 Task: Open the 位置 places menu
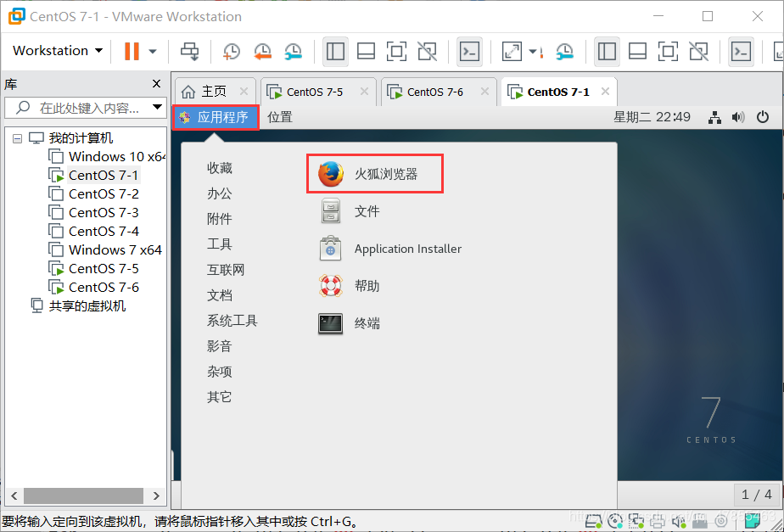tap(280, 117)
